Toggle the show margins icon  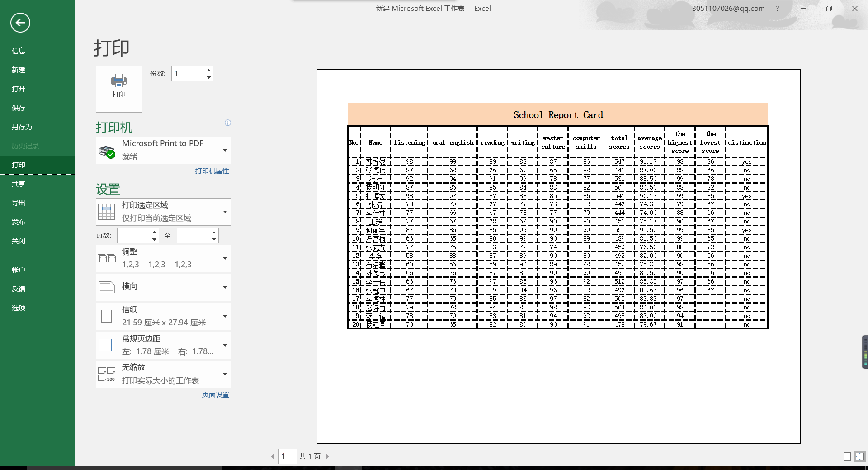pyautogui.click(x=847, y=456)
